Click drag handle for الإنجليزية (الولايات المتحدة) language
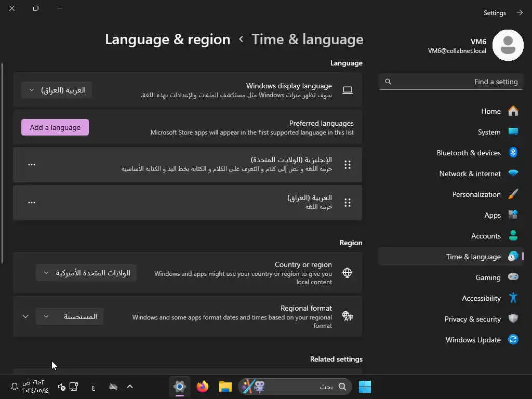The image size is (532, 399). coord(348,165)
